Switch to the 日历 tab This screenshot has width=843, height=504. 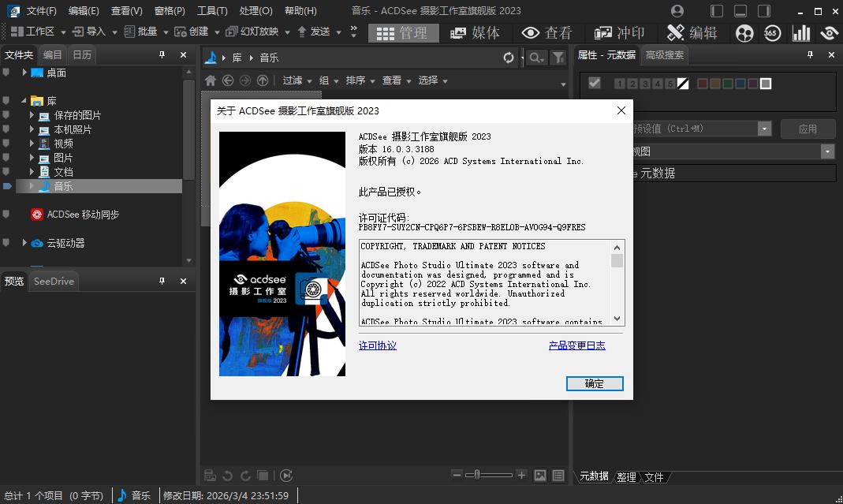82,54
